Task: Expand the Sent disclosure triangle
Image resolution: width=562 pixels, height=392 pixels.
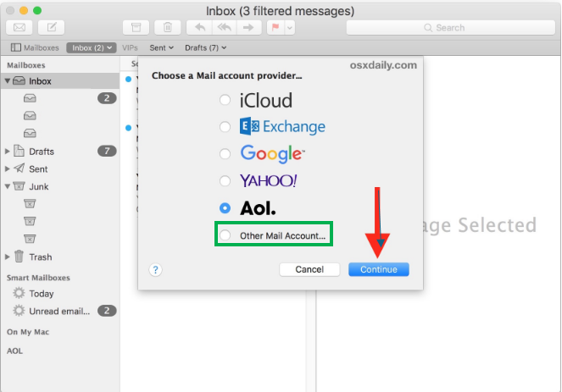Action: (7, 168)
